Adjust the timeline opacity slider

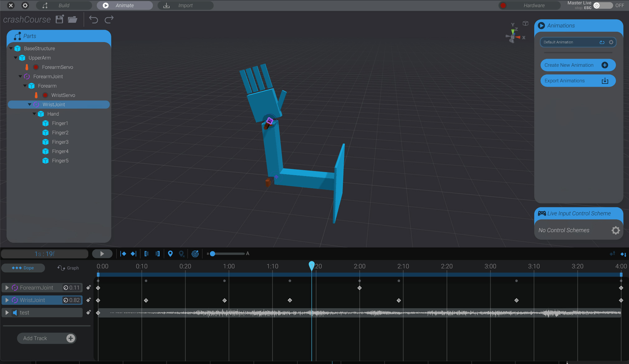pyautogui.click(x=212, y=254)
